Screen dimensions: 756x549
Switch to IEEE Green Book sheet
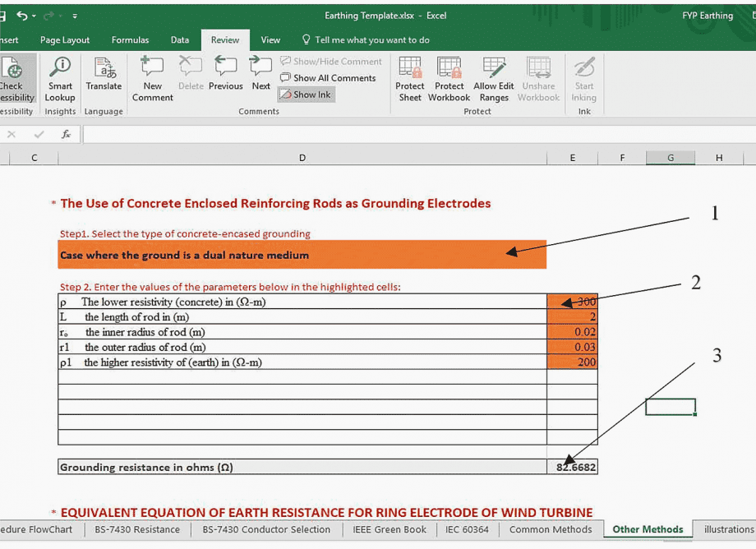tap(389, 529)
